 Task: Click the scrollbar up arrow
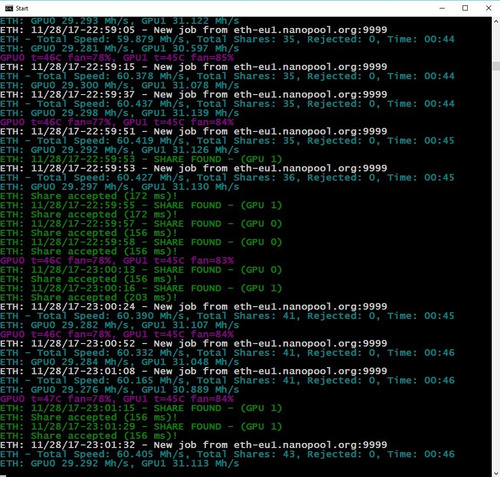click(496, 22)
